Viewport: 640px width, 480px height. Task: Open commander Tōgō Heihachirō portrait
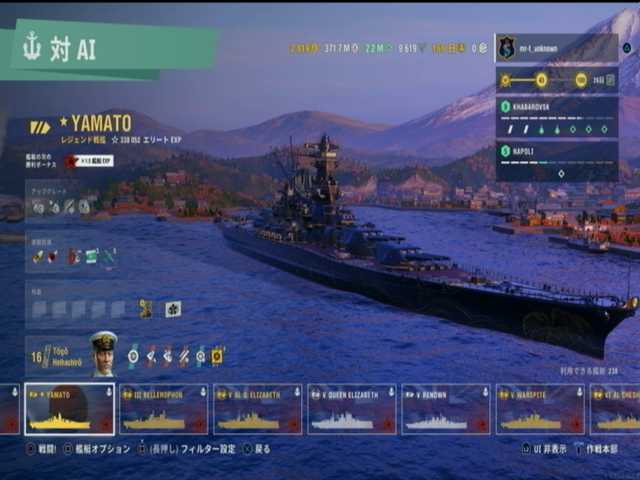(104, 353)
